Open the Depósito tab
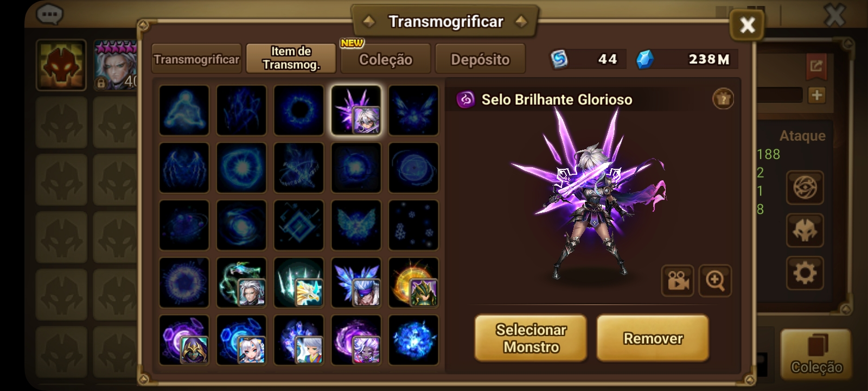This screenshot has width=868, height=391. coord(480,59)
